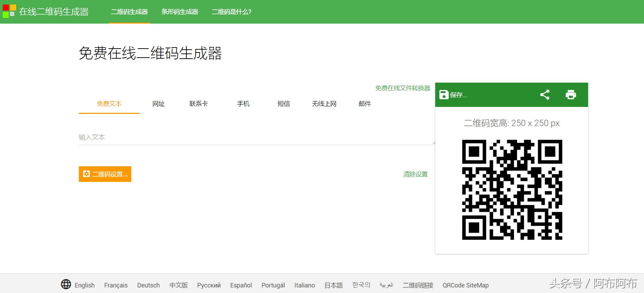Open the 二维码生成器 nav tab
This screenshot has width=644, height=293.
point(130,12)
